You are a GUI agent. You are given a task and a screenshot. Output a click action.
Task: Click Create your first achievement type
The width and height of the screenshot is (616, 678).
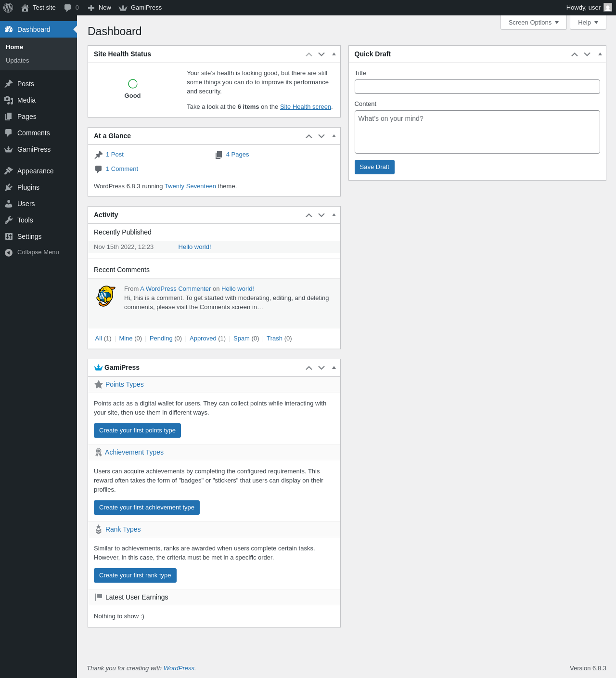click(147, 508)
